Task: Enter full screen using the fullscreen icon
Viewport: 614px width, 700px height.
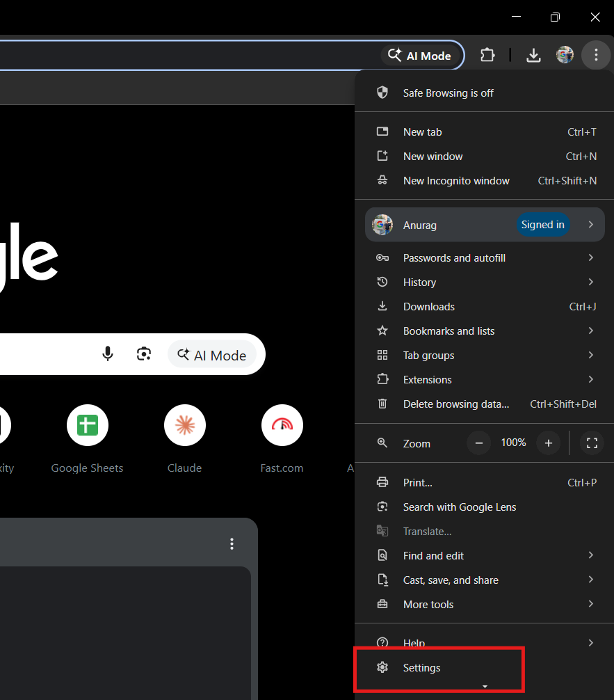Action: pos(592,443)
